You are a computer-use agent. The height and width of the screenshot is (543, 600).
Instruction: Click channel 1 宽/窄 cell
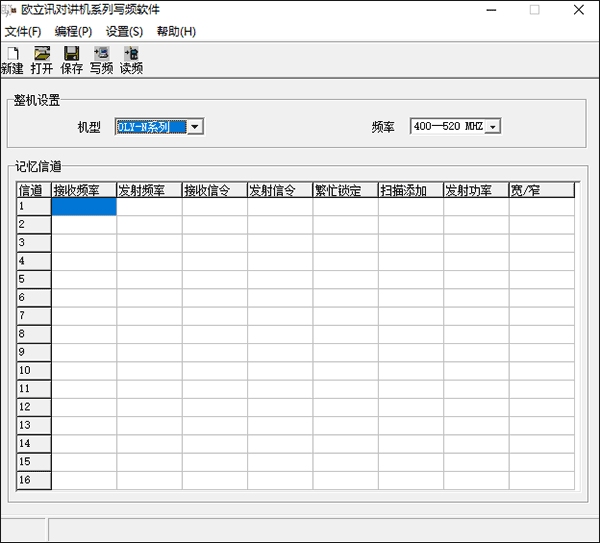click(542, 207)
